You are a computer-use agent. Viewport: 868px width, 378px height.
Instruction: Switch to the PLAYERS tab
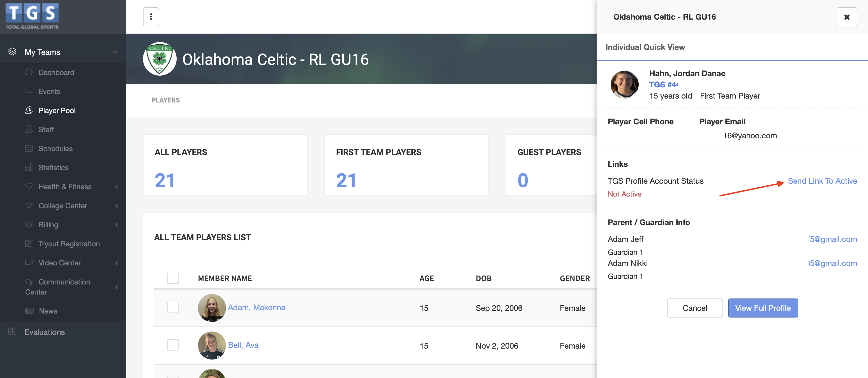click(x=165, y=100)
